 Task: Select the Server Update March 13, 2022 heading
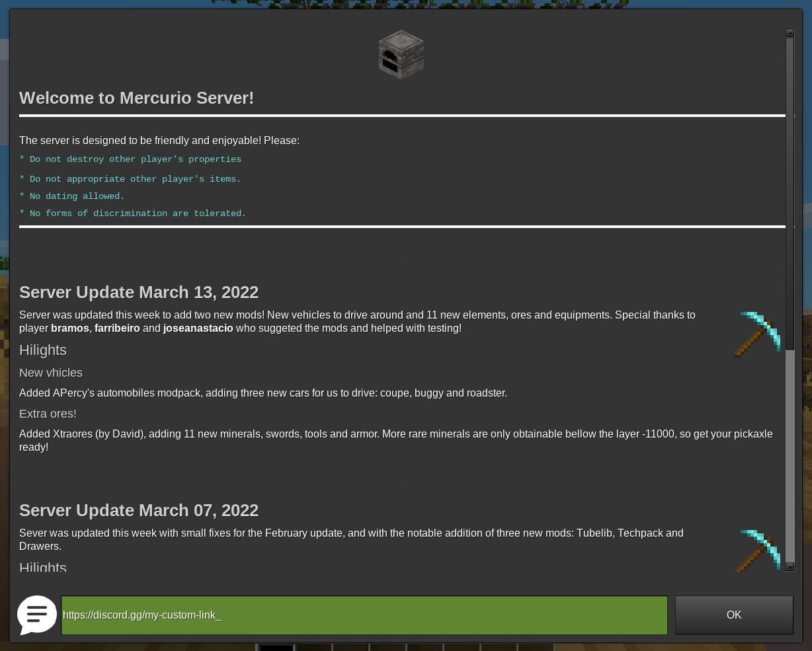tap(139, 293)
